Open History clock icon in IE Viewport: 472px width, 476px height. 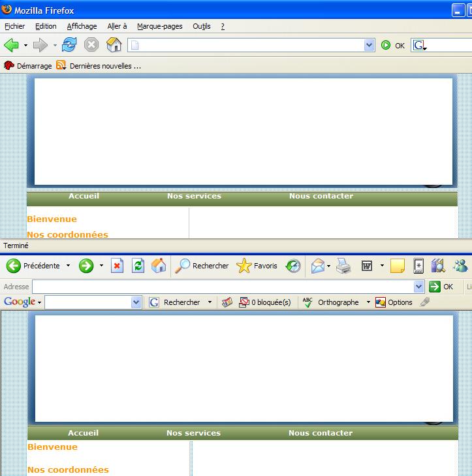(x=293, y=266)
